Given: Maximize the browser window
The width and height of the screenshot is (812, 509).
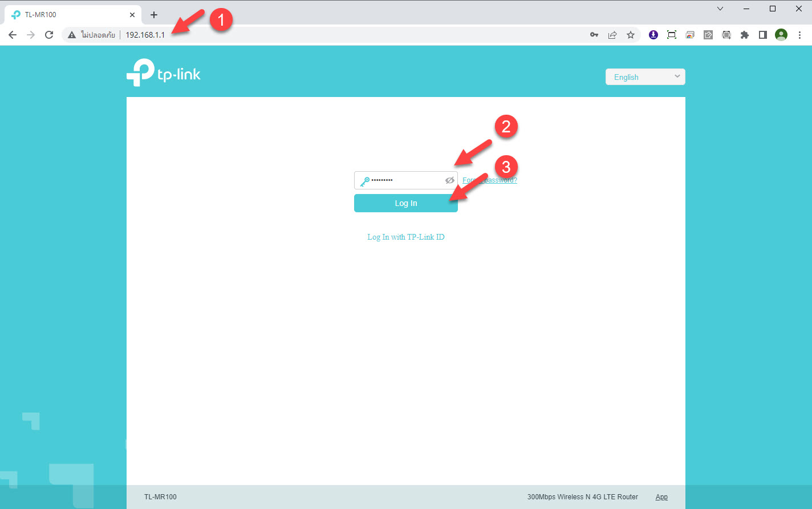Looking at the screenshot, I should click(x=773, y=9).
